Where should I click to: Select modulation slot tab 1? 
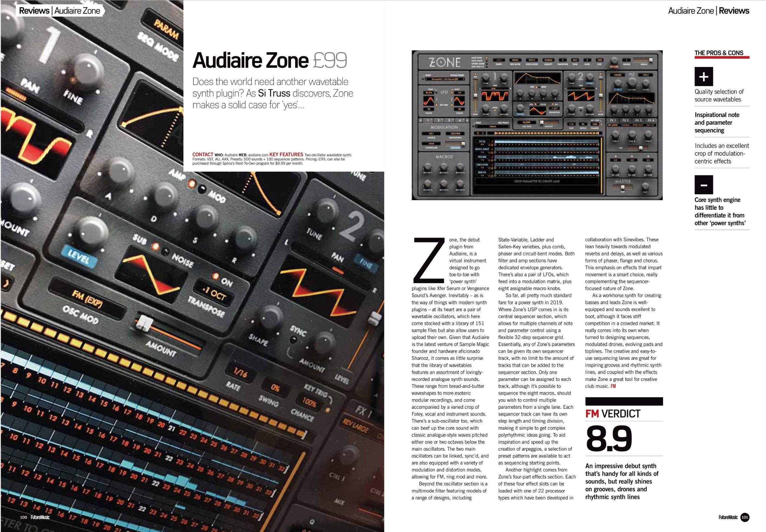pyautogui.click(x=428, y=120)
